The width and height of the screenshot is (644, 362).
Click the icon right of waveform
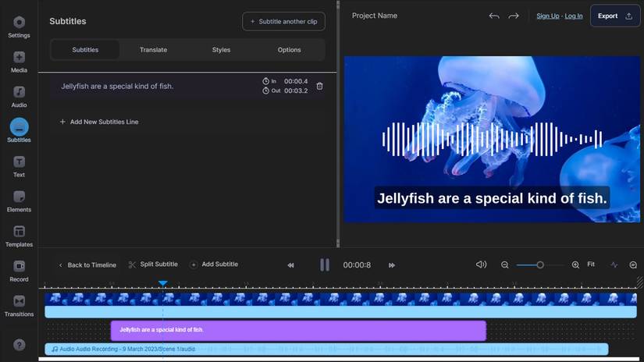633,265
